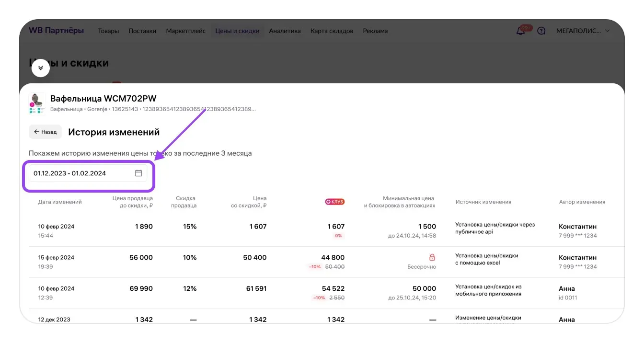
Task: Click the calendar icon in date field
Action: coord(138,173)
